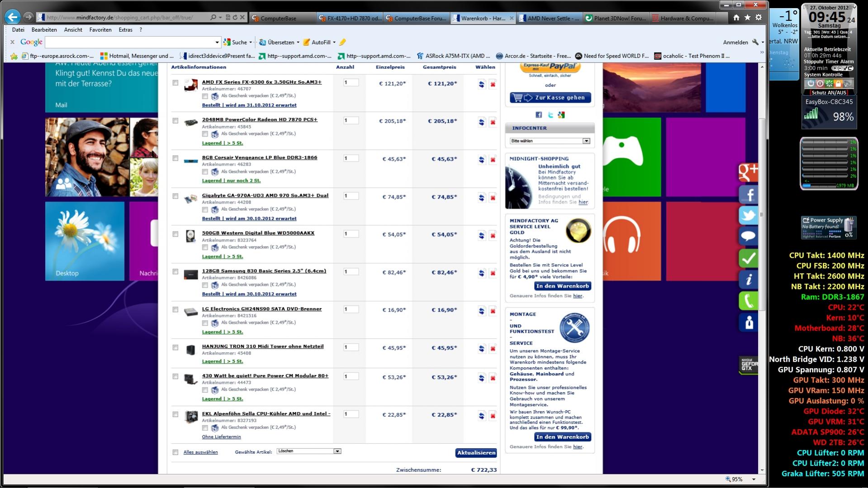The image size is (868, 488).
Task: Open 'Gewählte Artikel' Löschen dropdown
Action: [x=309, y=451]
